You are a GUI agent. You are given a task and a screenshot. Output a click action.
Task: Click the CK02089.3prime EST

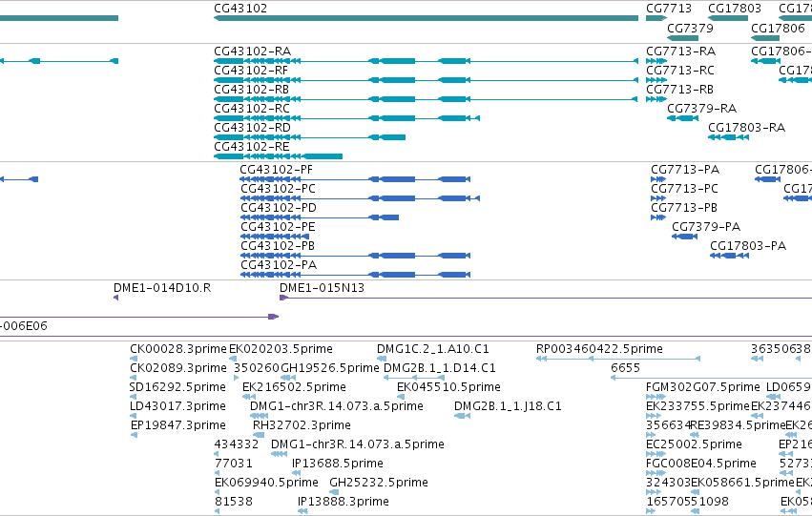(x=134, y=378)
